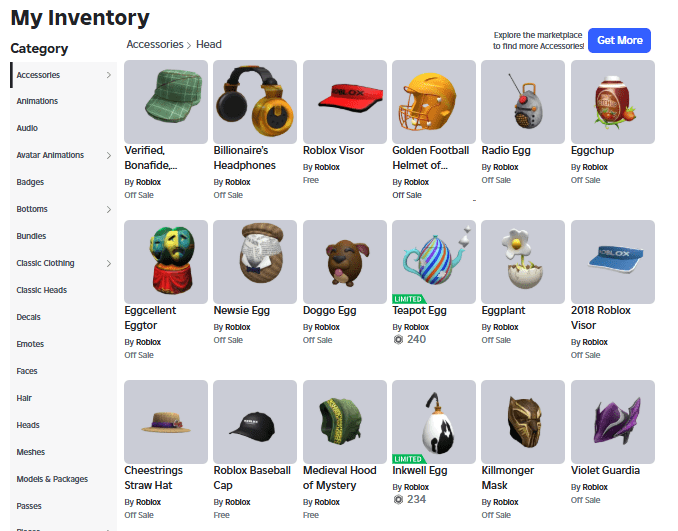
Task: Select the Roblox Baseball Cap image
Action: (x=255, y=422)
